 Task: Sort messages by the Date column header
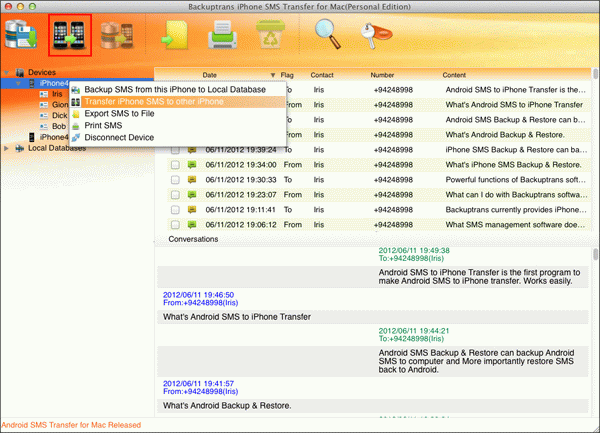(x=210, y=75)
